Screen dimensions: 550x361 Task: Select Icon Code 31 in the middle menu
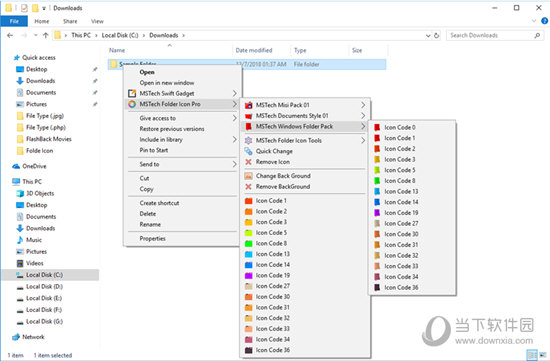point(273,308)
